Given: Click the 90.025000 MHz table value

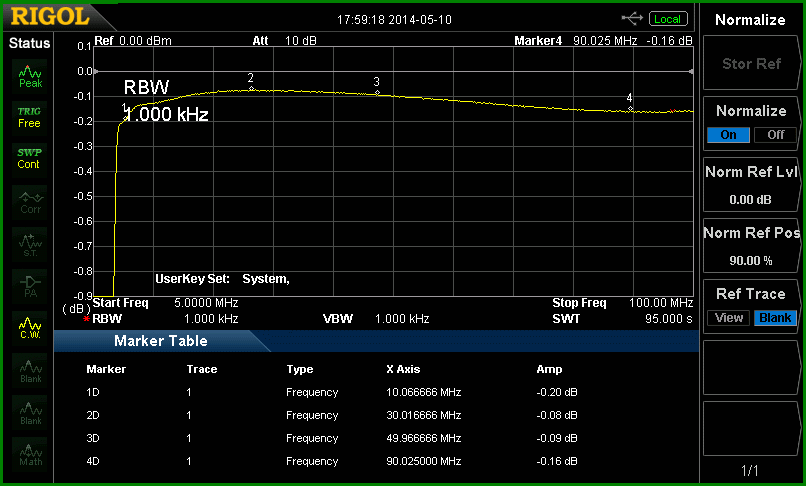Looking at the screenshot, I should click(x=424, y=461).
